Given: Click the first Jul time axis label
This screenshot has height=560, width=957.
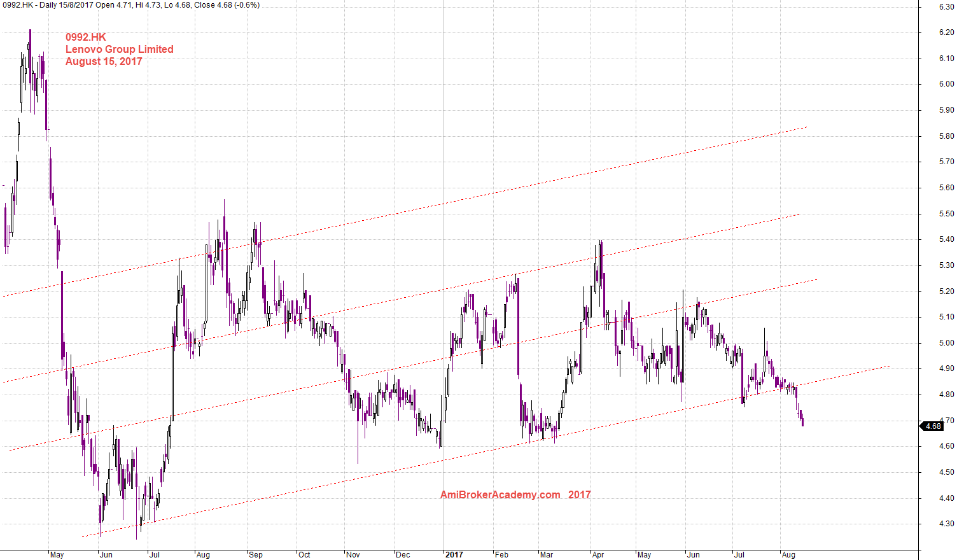Looking at the screenshot, I should pos(154,555).
